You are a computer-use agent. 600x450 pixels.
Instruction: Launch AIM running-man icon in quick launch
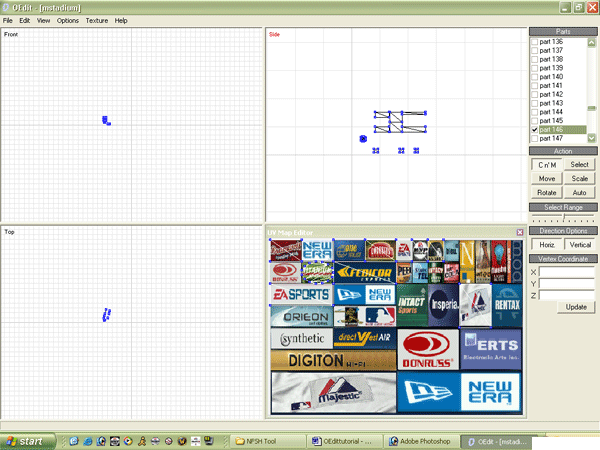142,441
